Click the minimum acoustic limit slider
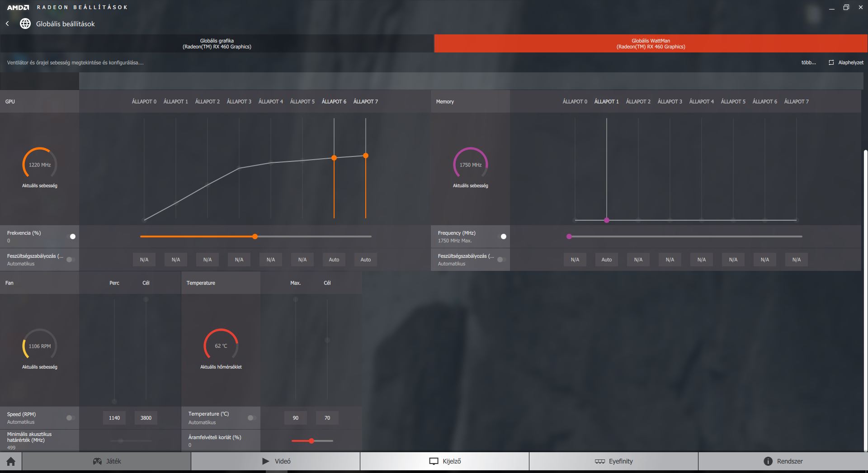This screenshot has height=473, width=868. click(x=131, y=441)
